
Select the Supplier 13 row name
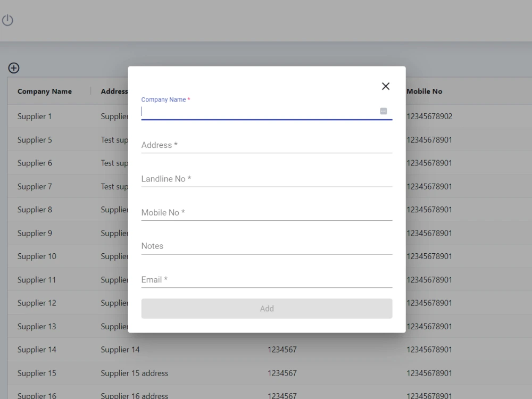[x=37, y=327]
